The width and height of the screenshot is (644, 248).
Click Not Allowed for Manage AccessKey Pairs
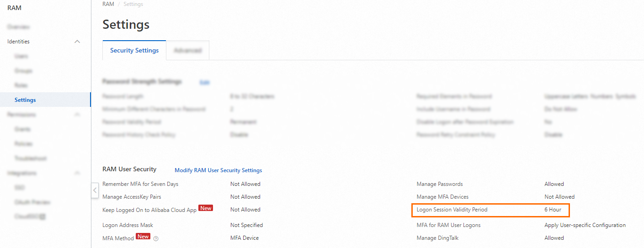(245, 197)
